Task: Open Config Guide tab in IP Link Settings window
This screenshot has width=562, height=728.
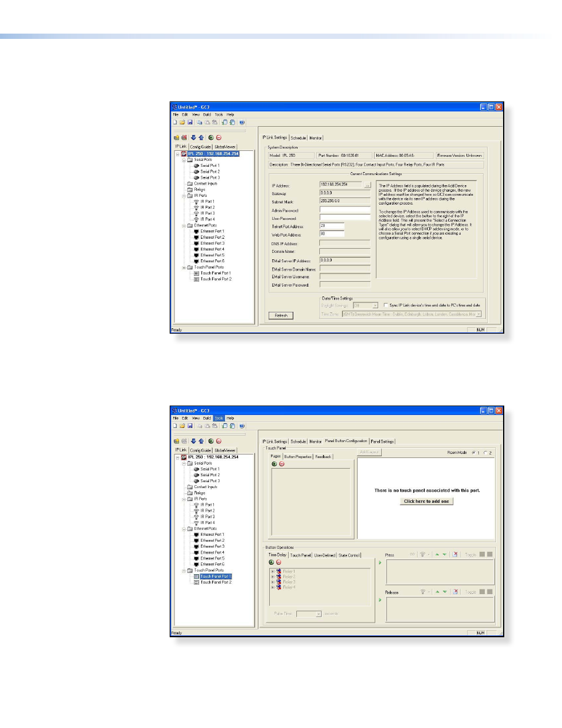Action: click(x=200, y=147)
